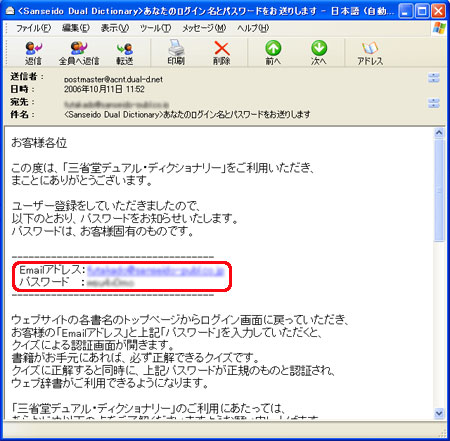The image size is (450, 441).
Task: Open the Address book (アドレス) icon
Action: tap(370, 53)
